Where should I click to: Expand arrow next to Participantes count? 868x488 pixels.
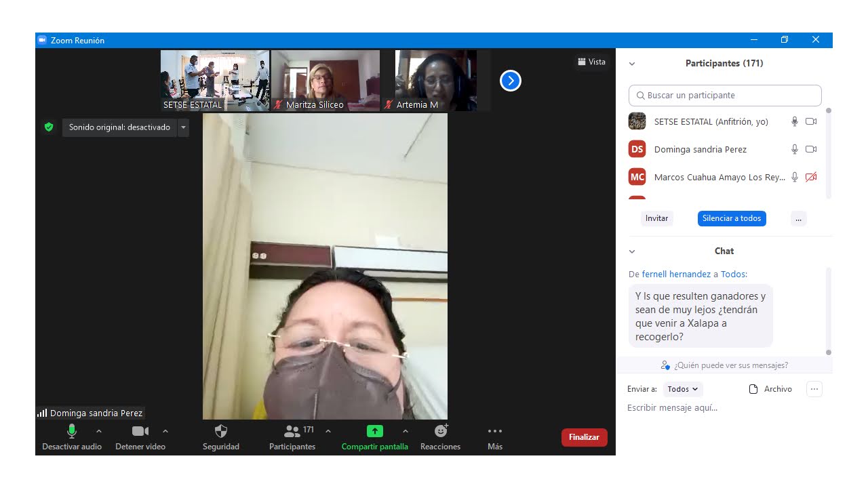pyautogui.click(x=328, y=431)
